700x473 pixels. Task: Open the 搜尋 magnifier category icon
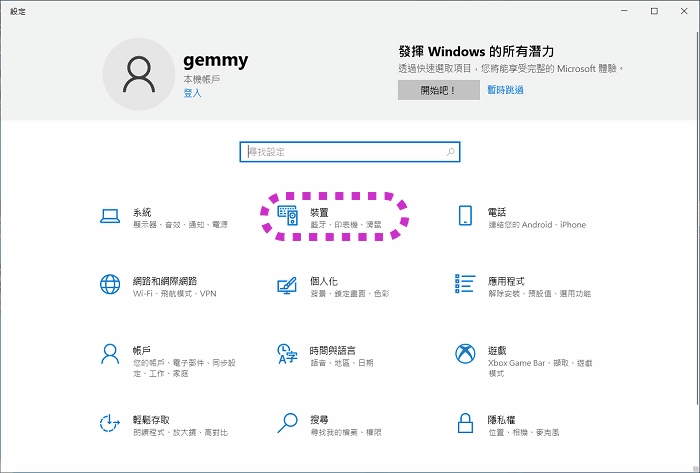pos(287,423)
